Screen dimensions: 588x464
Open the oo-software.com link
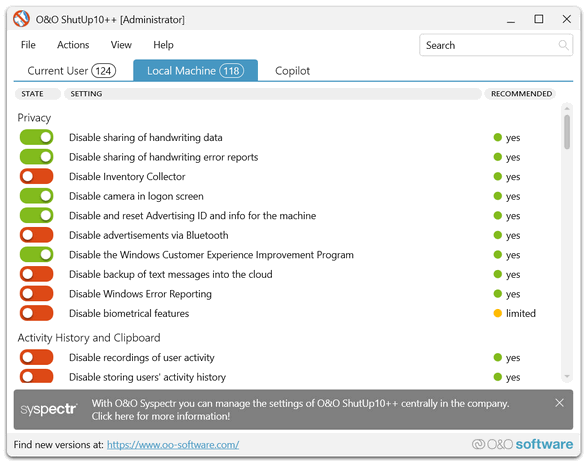coord(173,444)
